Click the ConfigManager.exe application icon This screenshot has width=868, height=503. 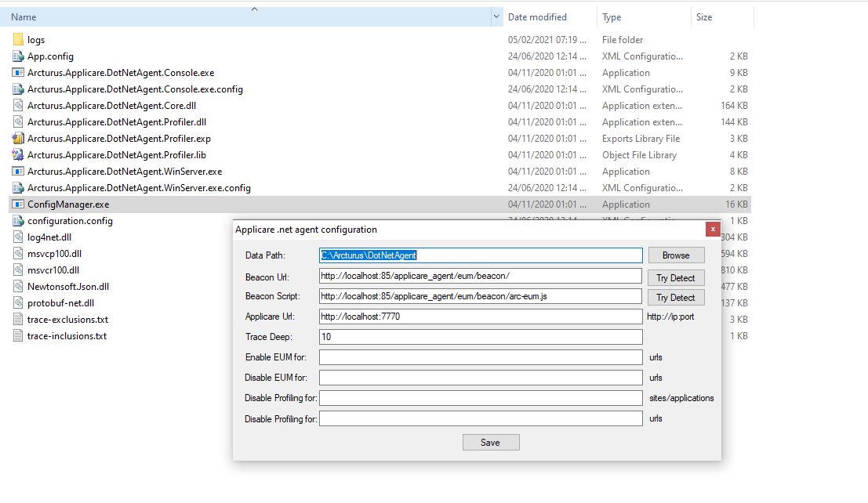(18, 204)
